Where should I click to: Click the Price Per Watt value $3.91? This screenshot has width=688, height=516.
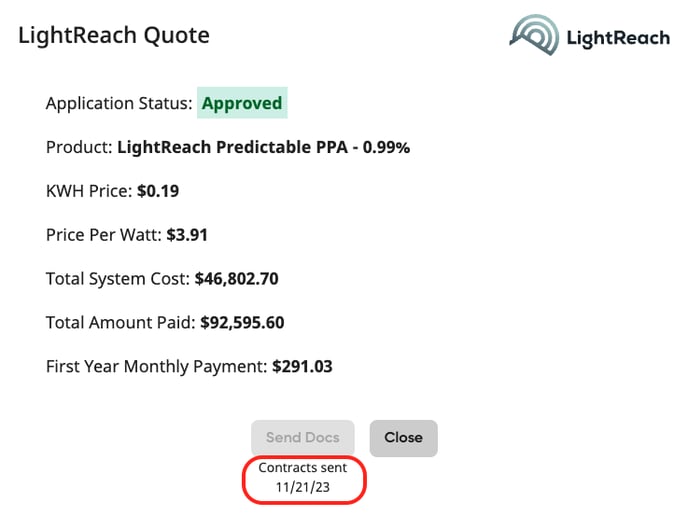point(187,235)
